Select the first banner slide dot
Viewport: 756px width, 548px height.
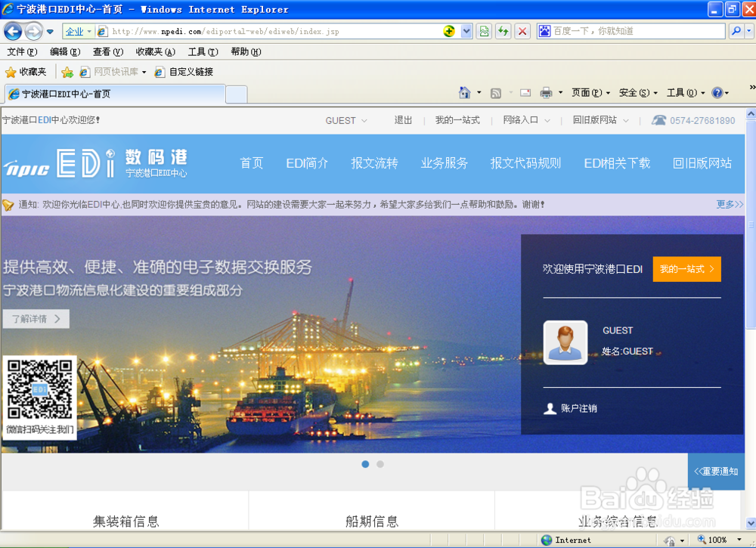pos(365,464)
